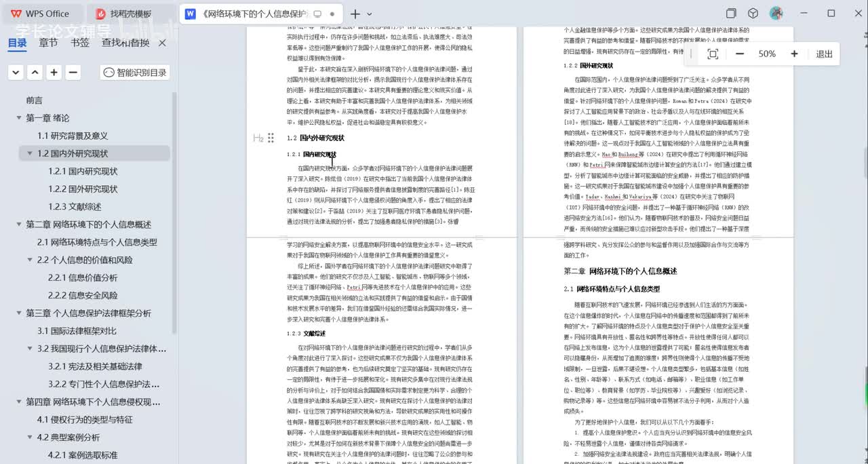Click 退出 to exit the view mode
868x464 pixels.
pyautogui.click(x=824, y=54)
